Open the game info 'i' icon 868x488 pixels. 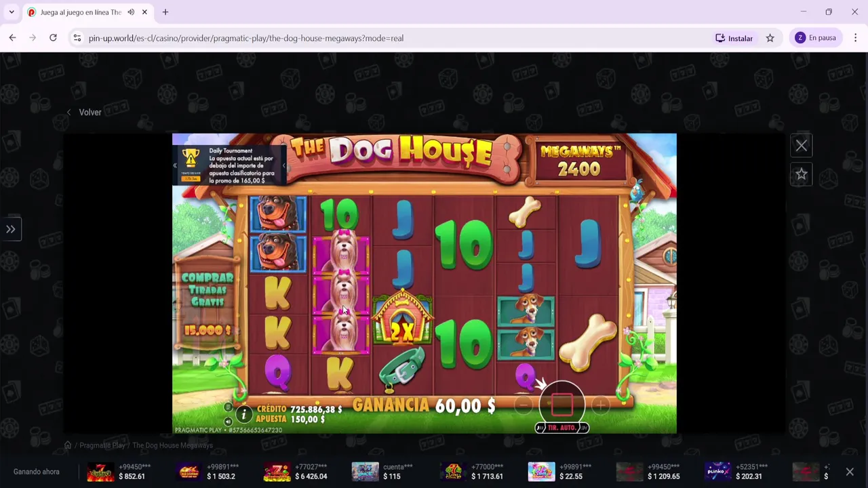click(243, 414)
